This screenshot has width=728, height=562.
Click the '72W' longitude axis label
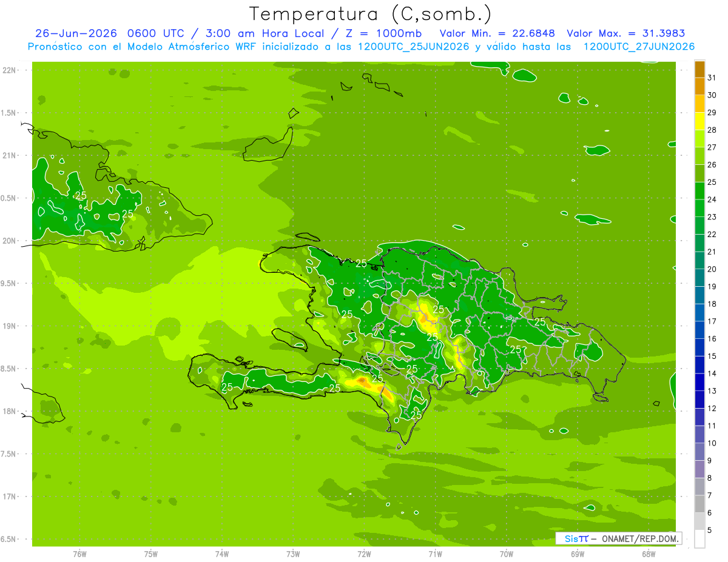[x=364, y=554]
